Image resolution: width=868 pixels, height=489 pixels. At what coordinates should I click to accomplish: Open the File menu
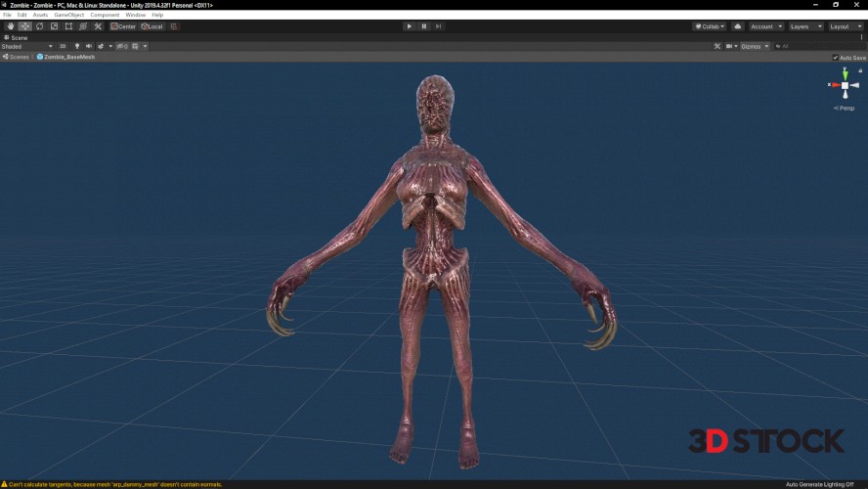coord(7,15)
